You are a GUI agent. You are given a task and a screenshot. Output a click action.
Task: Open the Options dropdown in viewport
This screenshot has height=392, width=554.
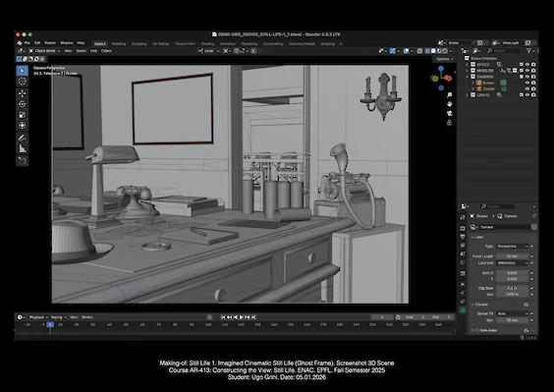[x=444, y=59]
